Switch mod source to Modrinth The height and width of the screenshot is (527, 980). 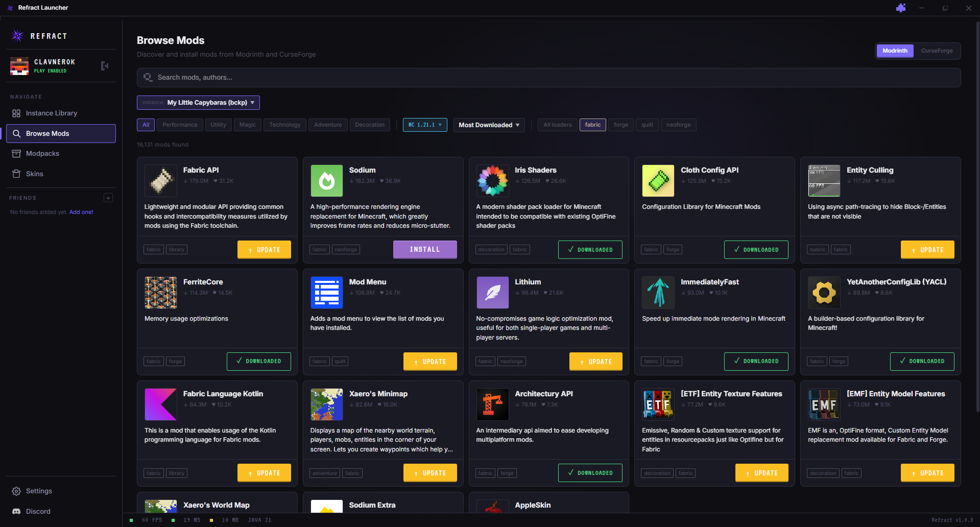pos(895,51)
